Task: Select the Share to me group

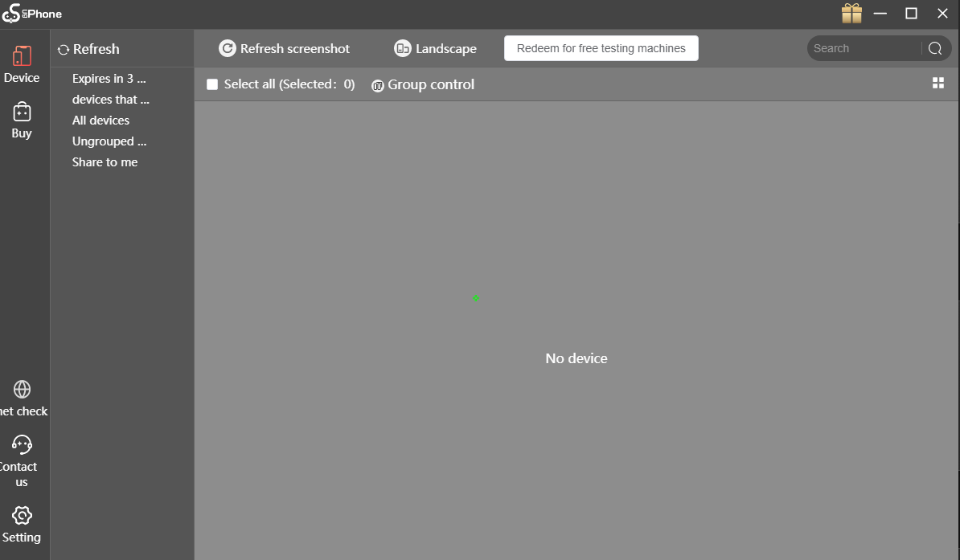Action: click(105, 161)
